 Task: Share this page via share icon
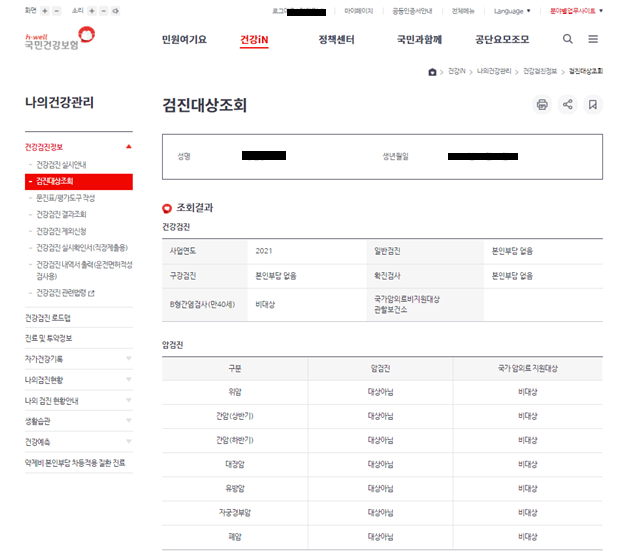click(x=567, y=105)
